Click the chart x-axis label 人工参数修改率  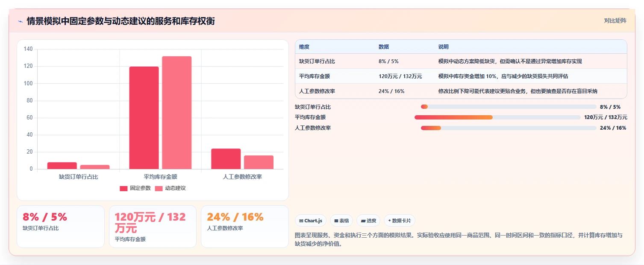[x=242, y=177]
